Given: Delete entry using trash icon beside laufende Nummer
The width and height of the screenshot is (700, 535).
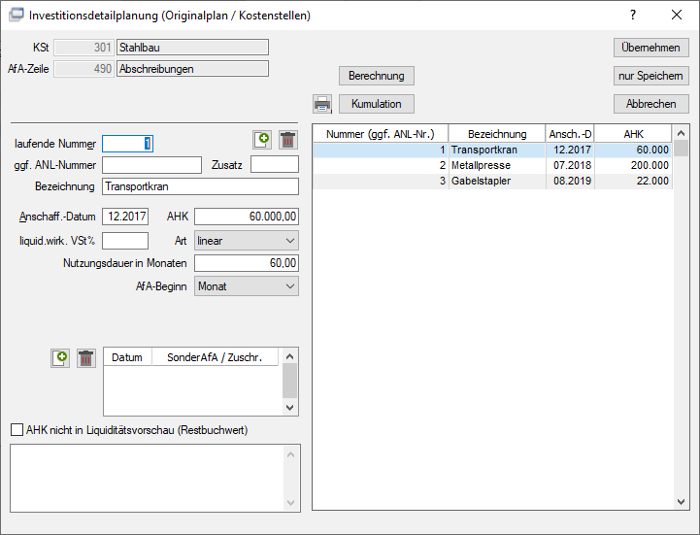Looking at the screenshot, I should coord(288,140).
